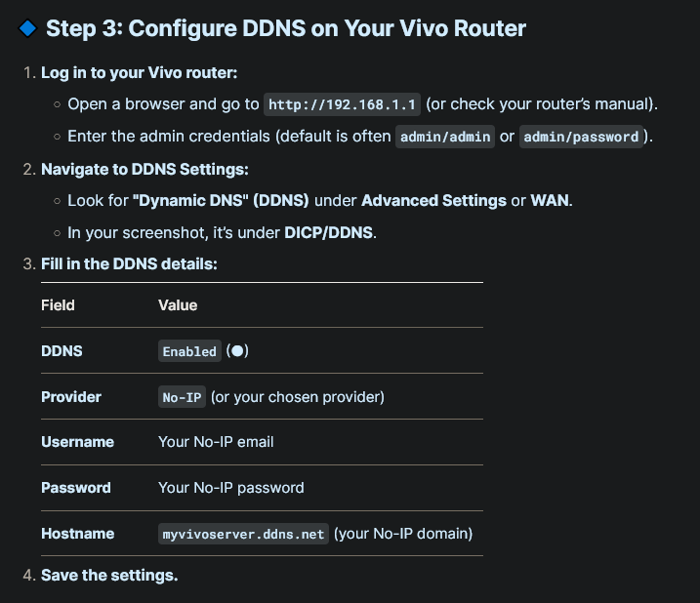The image size is (700, 603).
Task: Click the myvivoserver.ddns.net hostname
Action: pos(243,535)
